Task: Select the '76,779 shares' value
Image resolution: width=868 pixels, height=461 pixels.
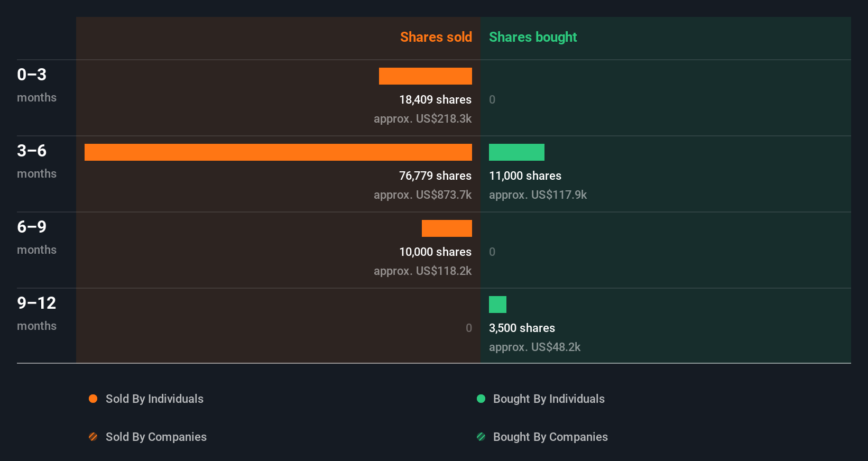Action: (435, 176)
